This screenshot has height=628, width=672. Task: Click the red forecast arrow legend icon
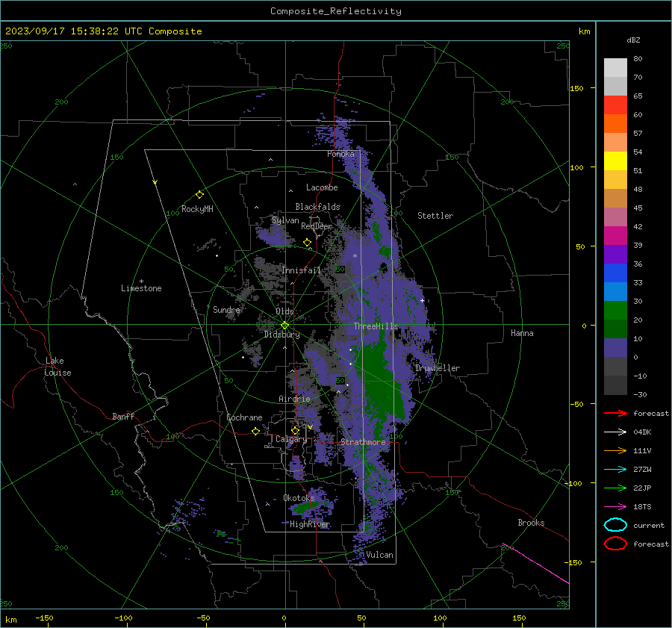point(615,413)
